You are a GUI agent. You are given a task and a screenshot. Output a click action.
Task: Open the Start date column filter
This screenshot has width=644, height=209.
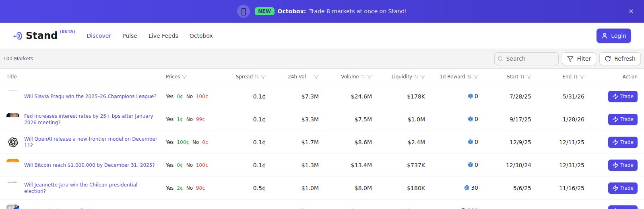coord(529,77)
